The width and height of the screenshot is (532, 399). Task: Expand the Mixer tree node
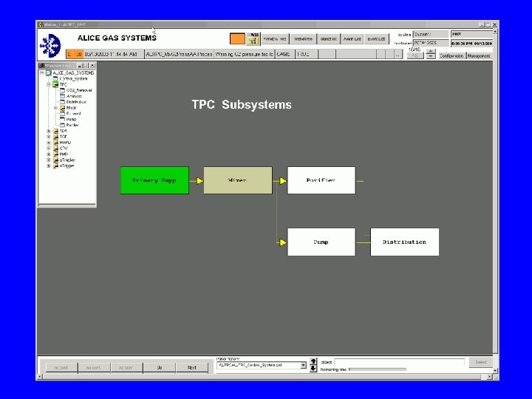(x=55, y=108)
